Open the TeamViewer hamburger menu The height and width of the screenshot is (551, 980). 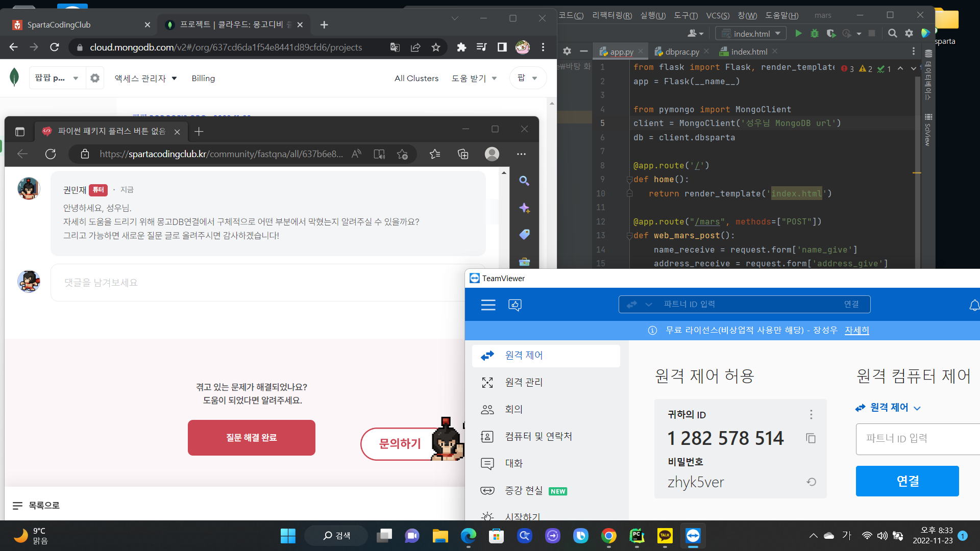488,305
